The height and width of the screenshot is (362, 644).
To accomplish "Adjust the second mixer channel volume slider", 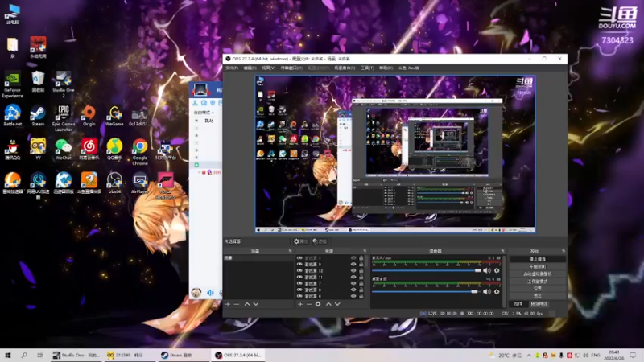I will pyautogui.click(x=427, y=291).
